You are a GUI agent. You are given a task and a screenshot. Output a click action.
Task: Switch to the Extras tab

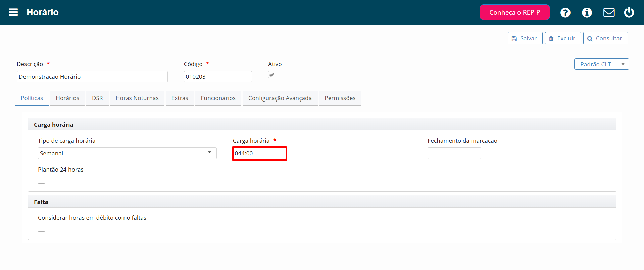[180, 98]
